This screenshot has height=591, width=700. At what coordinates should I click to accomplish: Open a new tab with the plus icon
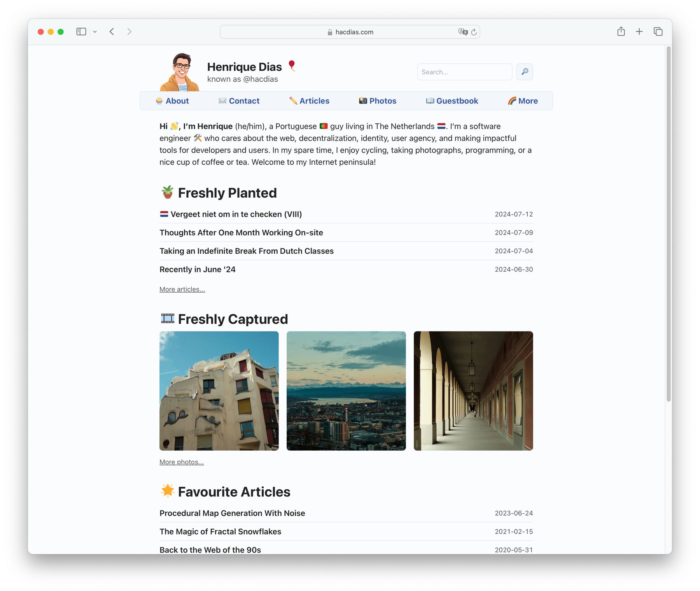click(639, 32)
